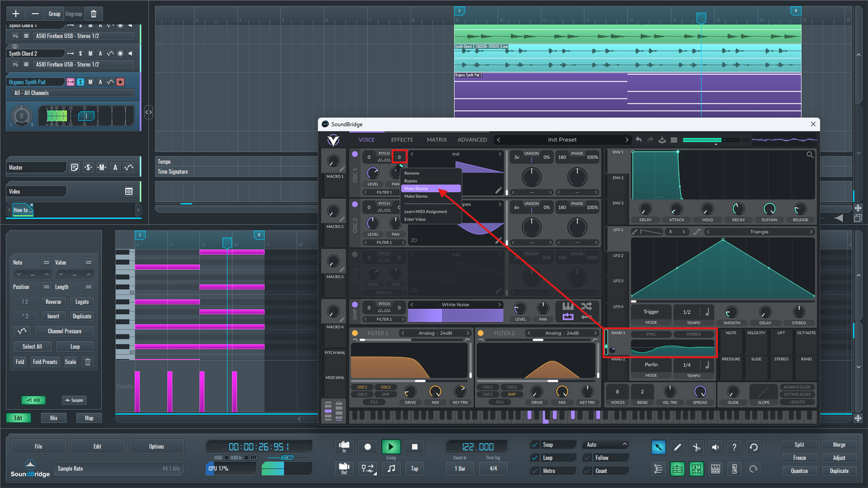This screenshot has width=868, height=488.
Task: Open the File menu button
Action: coord(38,446)
